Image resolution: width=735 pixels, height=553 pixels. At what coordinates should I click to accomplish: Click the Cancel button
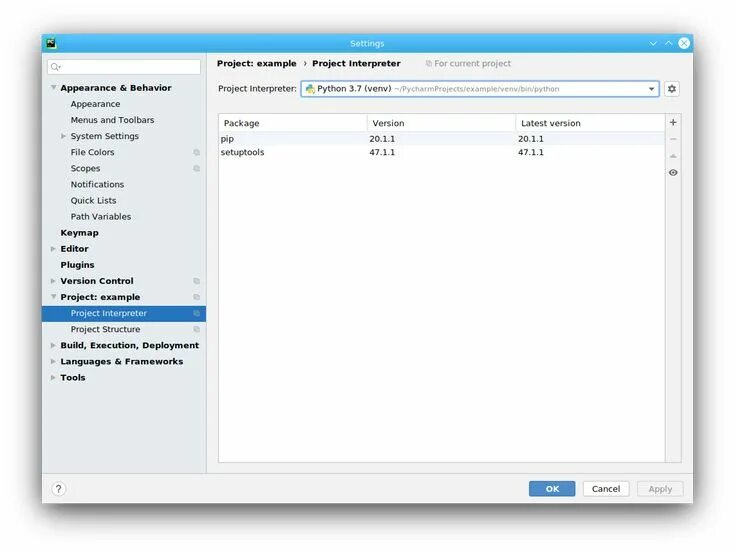606,489
